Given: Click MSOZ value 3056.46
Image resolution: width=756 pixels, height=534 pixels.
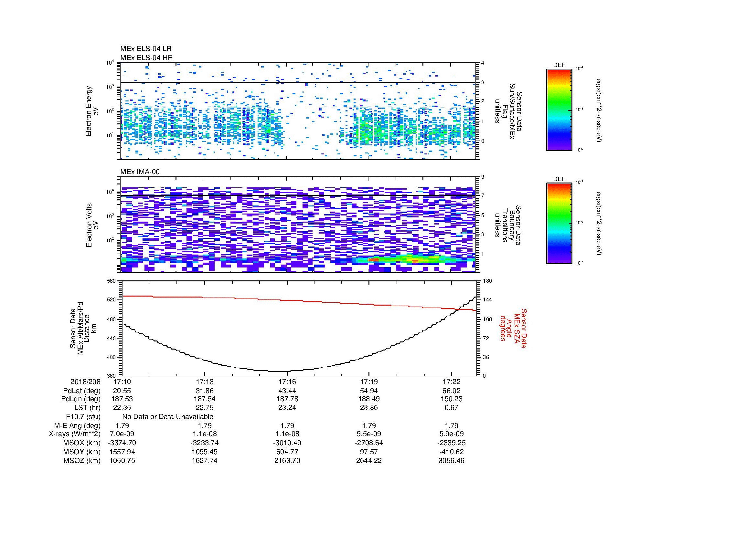Looking at the screenshot, I should click(452, 461).
